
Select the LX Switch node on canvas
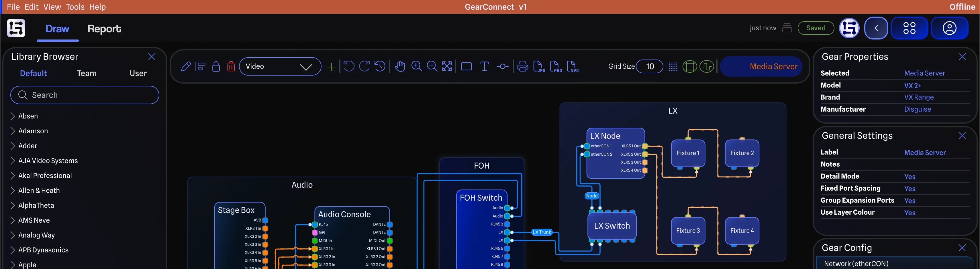pyautogui.click(x=612, y=226)
